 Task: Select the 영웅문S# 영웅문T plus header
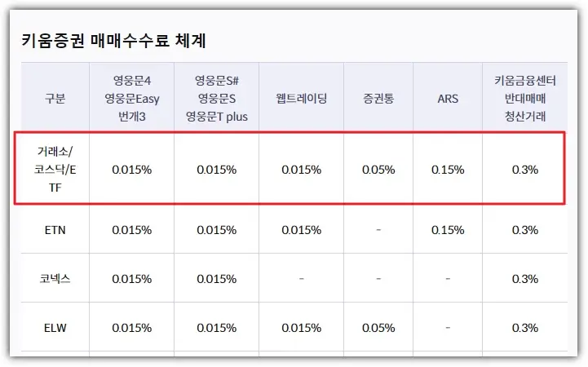tap(216, 99)
